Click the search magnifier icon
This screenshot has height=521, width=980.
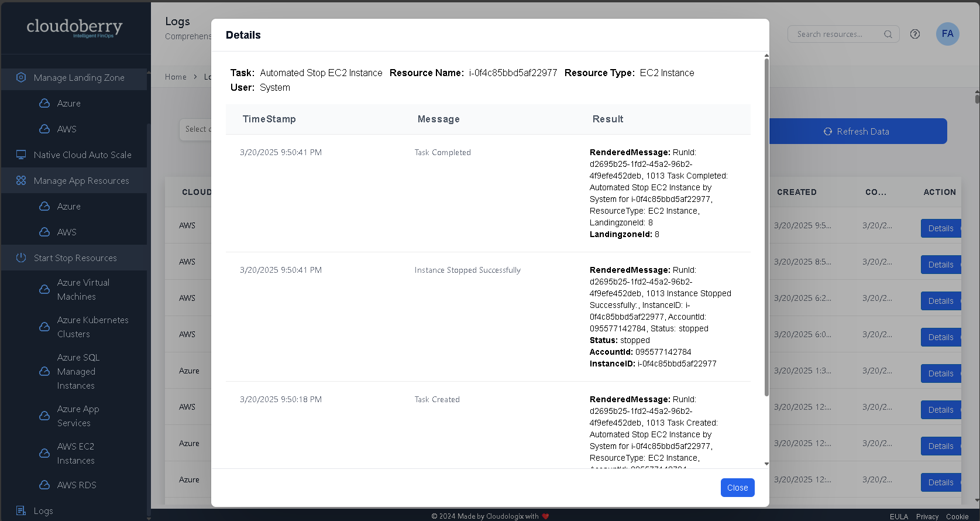[x=888, y=34]
